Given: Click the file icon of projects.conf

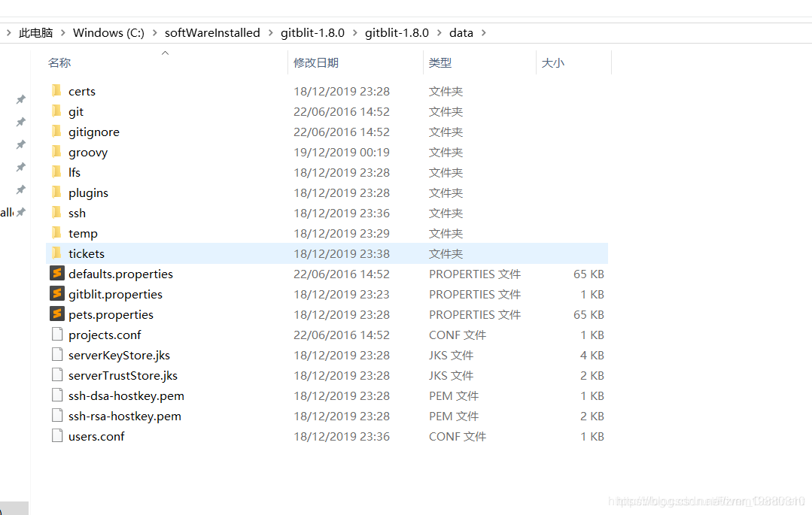Looking at the screenshot, I should [57, 335].
